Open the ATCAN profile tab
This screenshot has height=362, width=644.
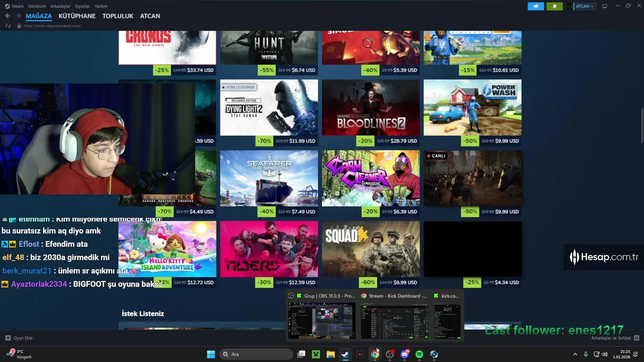click(150, 16)
